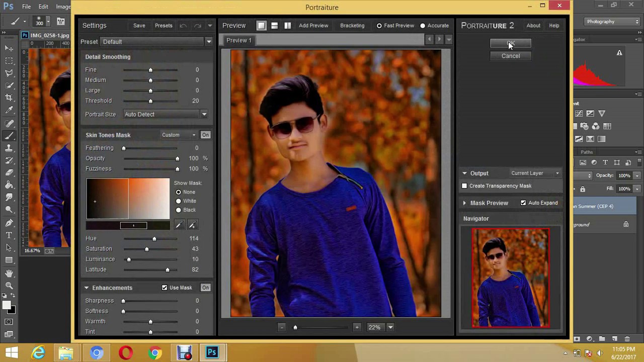The width and height of the screenshot is (644, 362).
Task: Open the Output Current Layer dropdown
Action: [x=535, y=173]
